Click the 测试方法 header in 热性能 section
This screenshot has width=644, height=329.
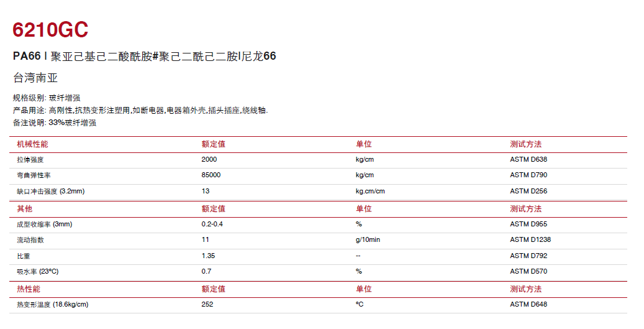coord(526,289)
